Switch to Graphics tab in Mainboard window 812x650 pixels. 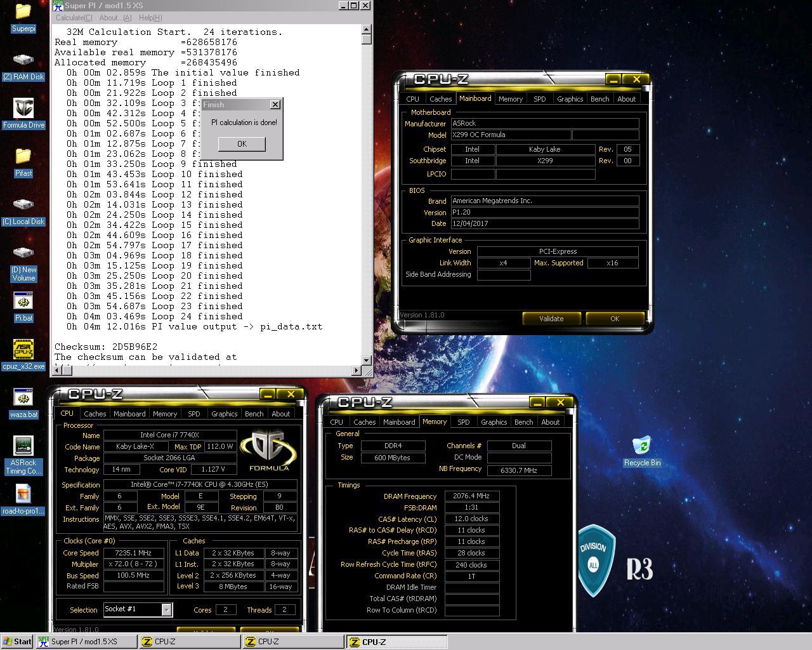570,99
